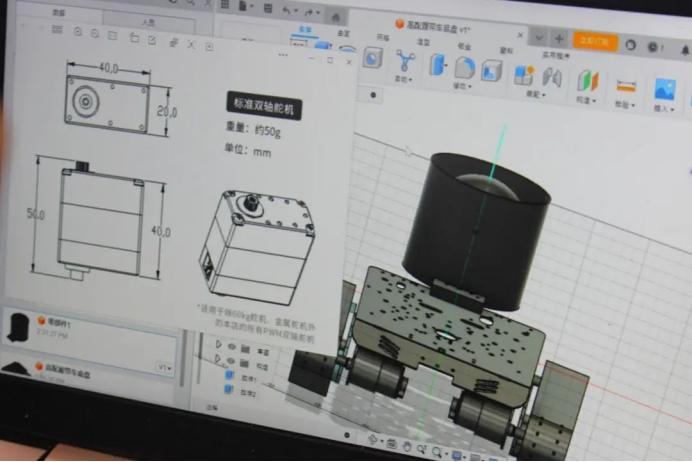Open the automate group dropdown label
692x462 pixels.
pos(403,79)
